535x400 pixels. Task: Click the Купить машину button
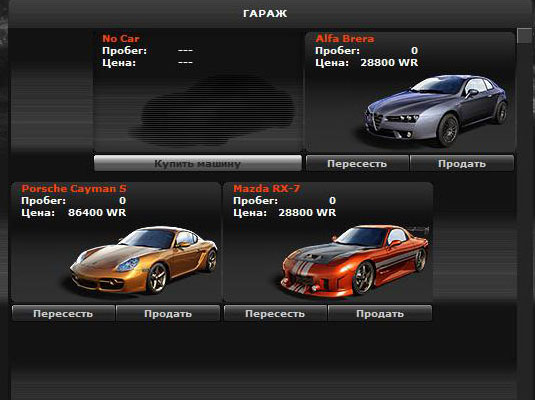click(x=198, y=163)
